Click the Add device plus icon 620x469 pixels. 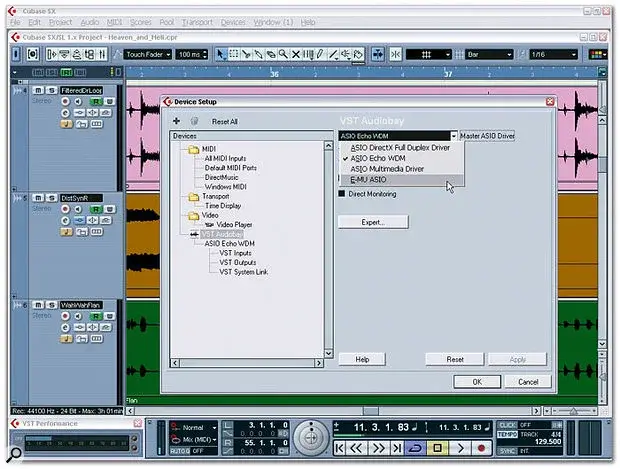click(x=177, y=121)
